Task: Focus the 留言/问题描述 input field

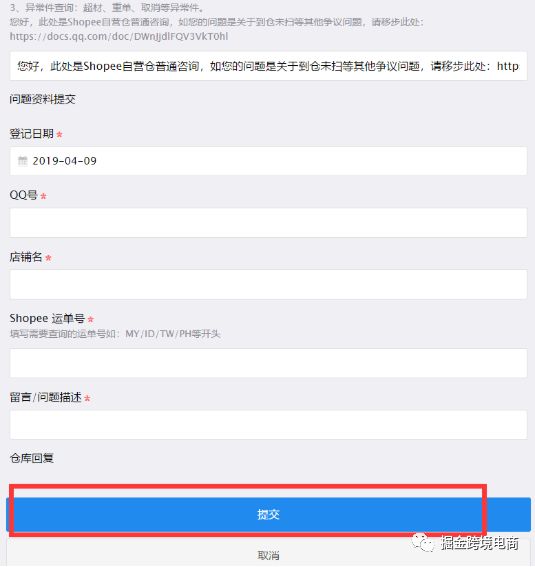Action: pos(268,425)
